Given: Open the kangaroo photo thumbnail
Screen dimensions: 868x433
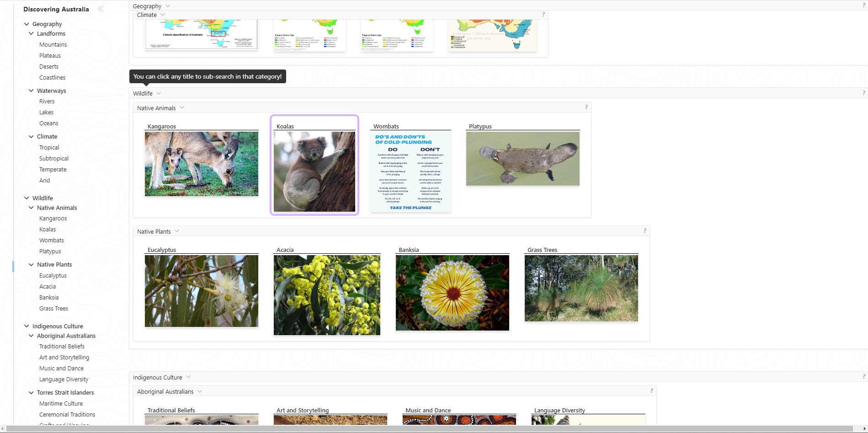Looking at the screenshot, I should click(x=202, y=164).
